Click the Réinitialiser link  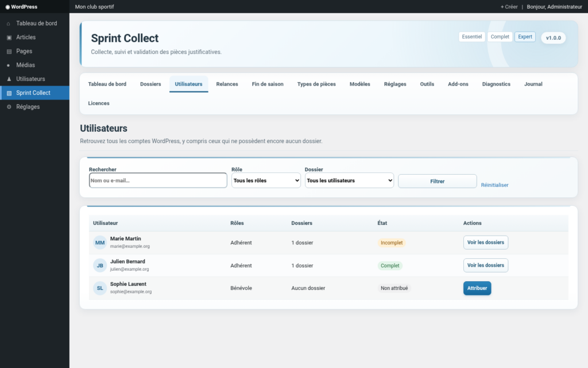point(494,185)
